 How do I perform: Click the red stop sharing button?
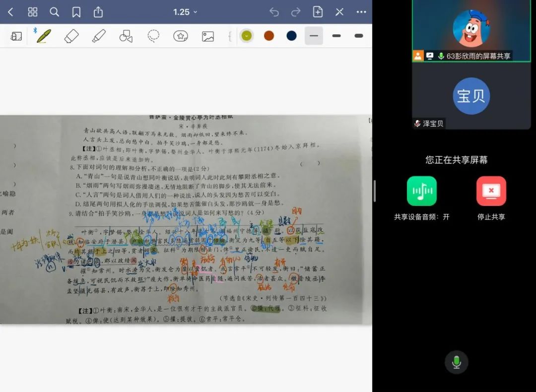point(491,191)
